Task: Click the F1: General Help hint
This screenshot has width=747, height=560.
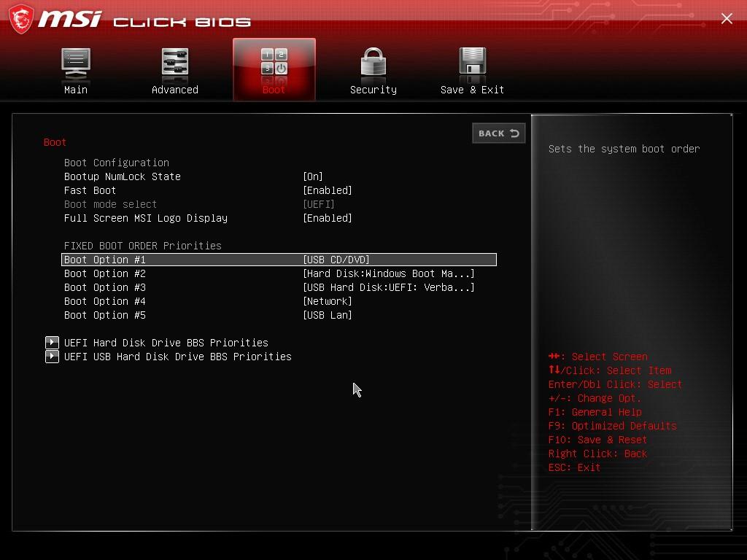Action: point(595,412)
